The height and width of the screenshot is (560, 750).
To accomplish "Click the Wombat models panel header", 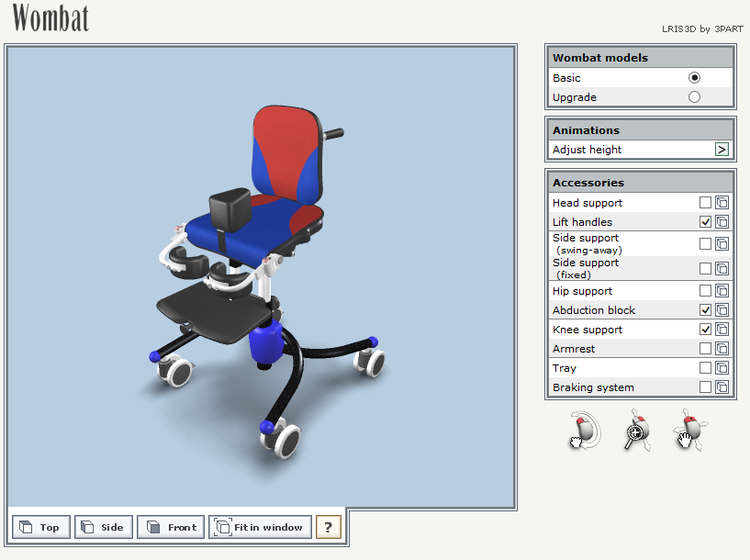I will [x=640, y=58].
